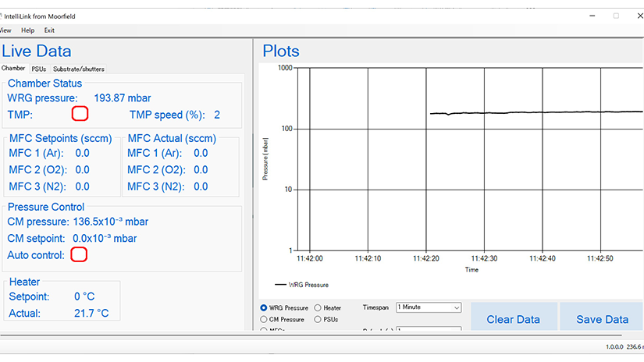Open the View menu

click(x=5, y=30)
